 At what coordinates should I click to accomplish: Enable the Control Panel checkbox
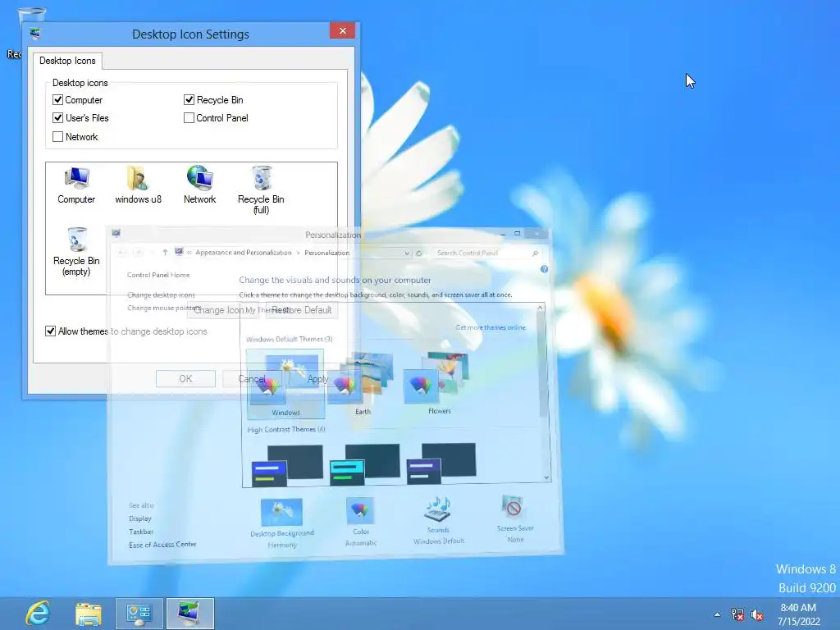click(189, 117)
